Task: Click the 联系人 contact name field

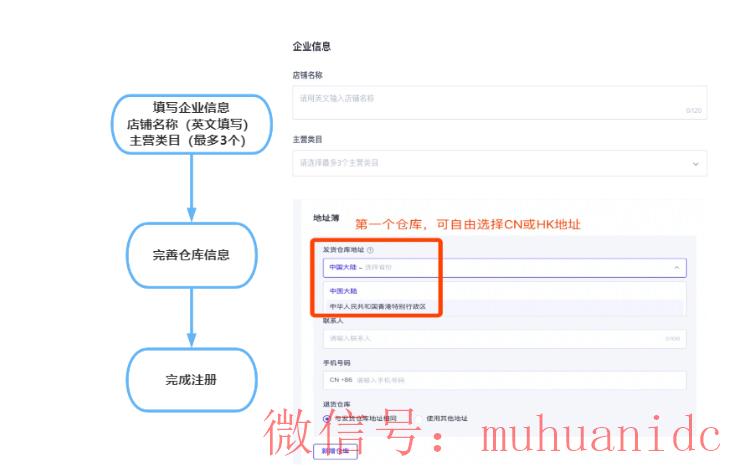Action: coord(505,338)
